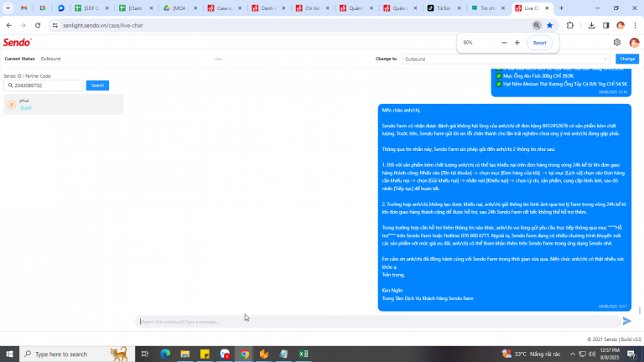Bookmark this page with star icon
The width and height of the screenshot is (644, 362).
pyautogui.click(x=549, y=25)
